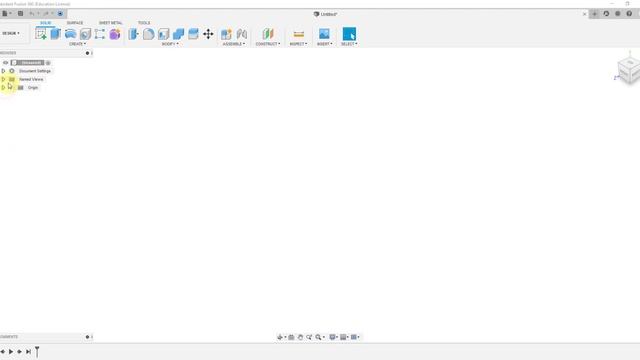Select the Shell tool
640x360 pixels.
164,34
